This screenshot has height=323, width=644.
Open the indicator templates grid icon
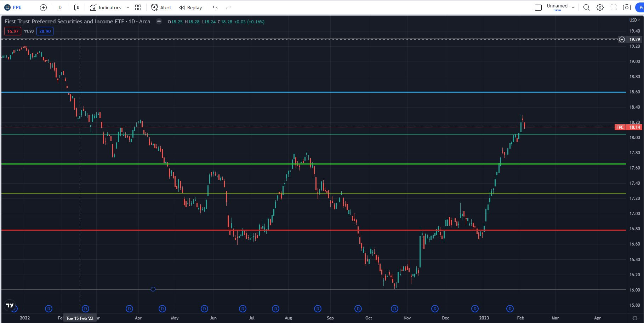click(138, 7)
